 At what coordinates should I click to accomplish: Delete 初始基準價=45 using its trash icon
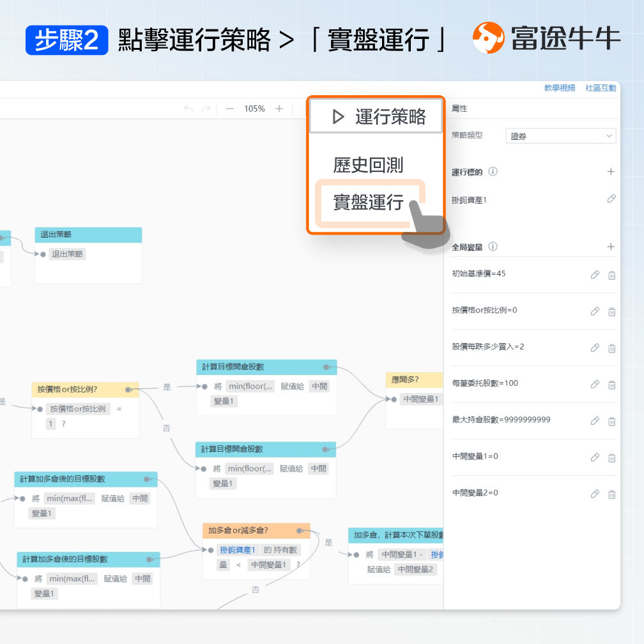(x=611, y=275)
